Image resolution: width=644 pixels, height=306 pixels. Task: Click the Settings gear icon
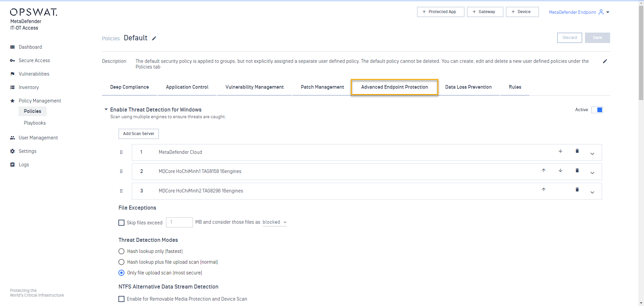(x=12, y=151)
